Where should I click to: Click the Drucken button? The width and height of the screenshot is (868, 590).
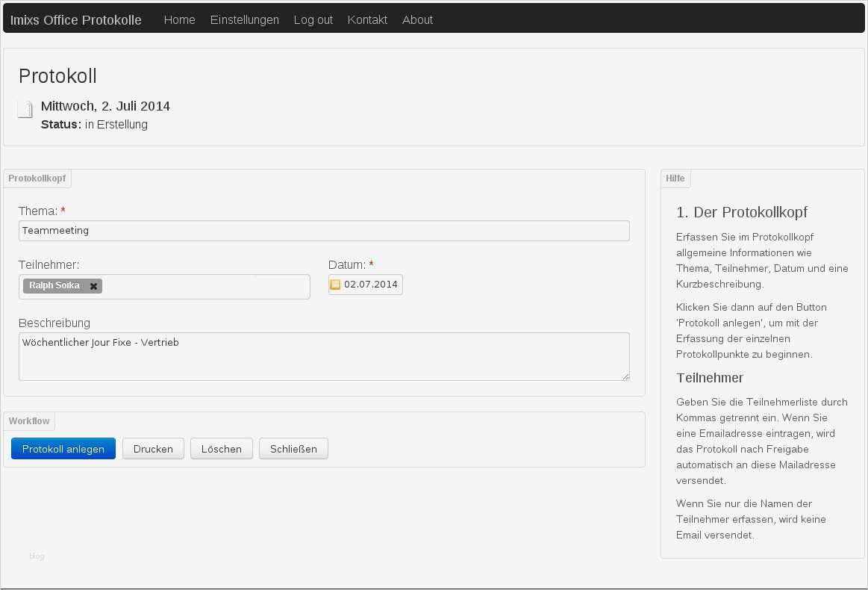click(153, 449)
